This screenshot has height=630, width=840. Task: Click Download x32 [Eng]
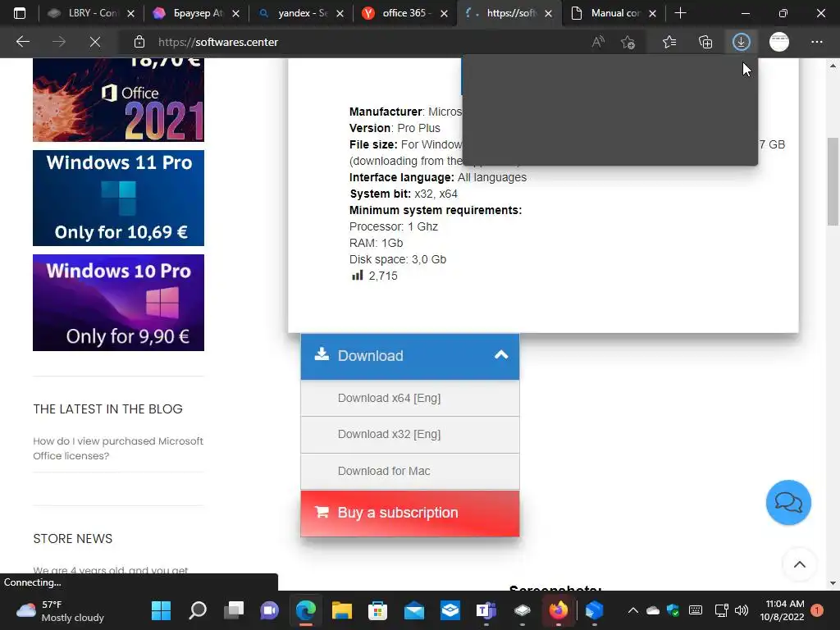pyautogui.click(x=410, y=435)
